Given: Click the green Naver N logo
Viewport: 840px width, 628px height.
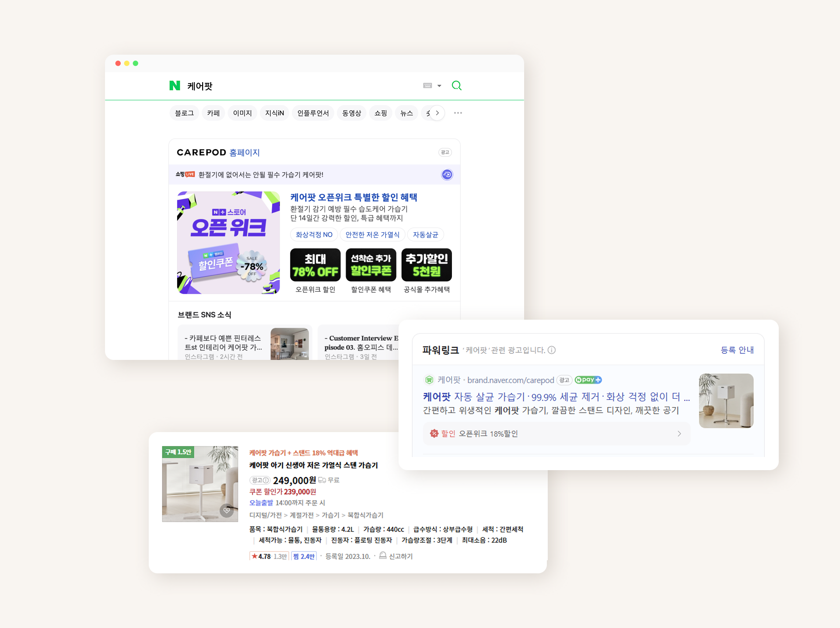Looking at the screenshot, I should 175,86.
